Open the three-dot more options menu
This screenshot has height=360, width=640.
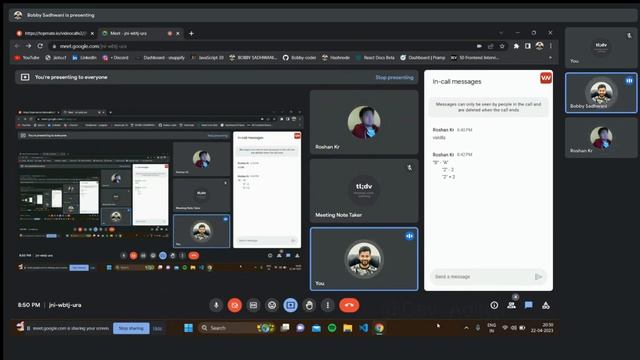point(327,305)
